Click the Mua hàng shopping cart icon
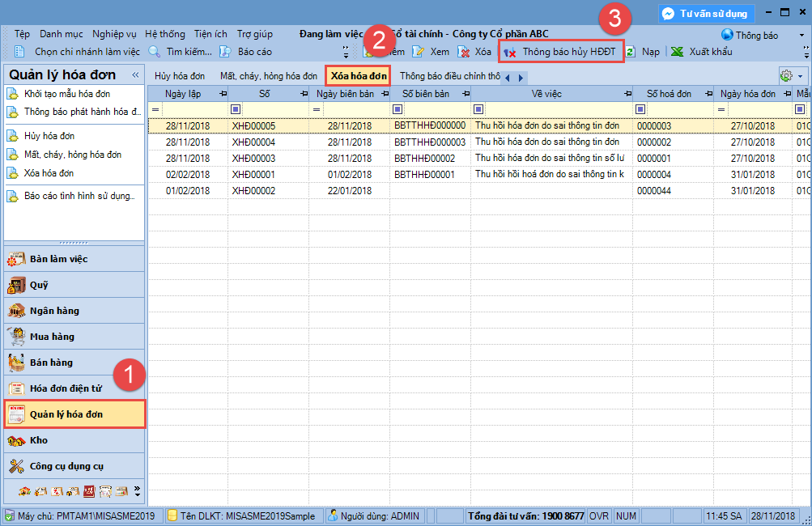This screenshot has height=526, width=812. pos(16,337)
